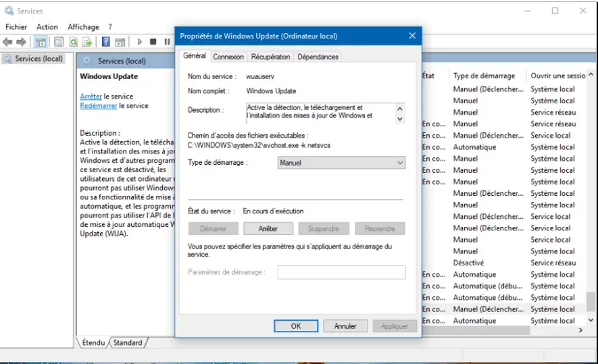The image size is (598, 364).
Task: Click the Windows Update heading in left pane
Action: pos(109,76)
